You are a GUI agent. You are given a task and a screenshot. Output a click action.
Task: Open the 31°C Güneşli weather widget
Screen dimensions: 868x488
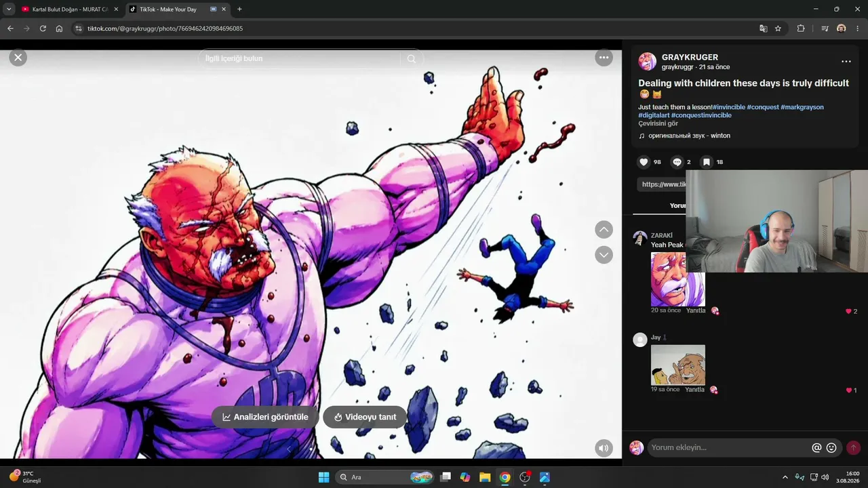(24, 476)
